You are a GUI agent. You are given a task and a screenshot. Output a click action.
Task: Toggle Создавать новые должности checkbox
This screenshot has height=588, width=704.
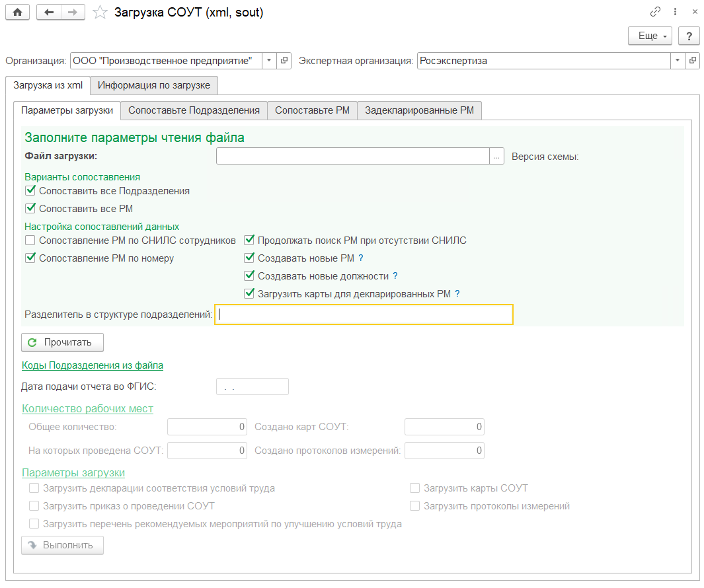tap(249, 276)
